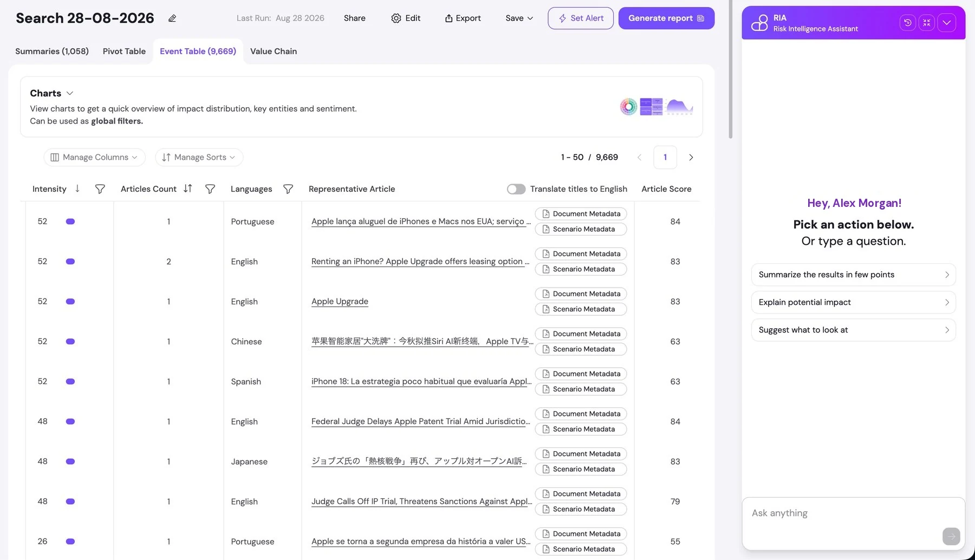This screenshot has width=975, height=560.
Task: Open the Manage Sorts dropdown
Action: point(199,158)
